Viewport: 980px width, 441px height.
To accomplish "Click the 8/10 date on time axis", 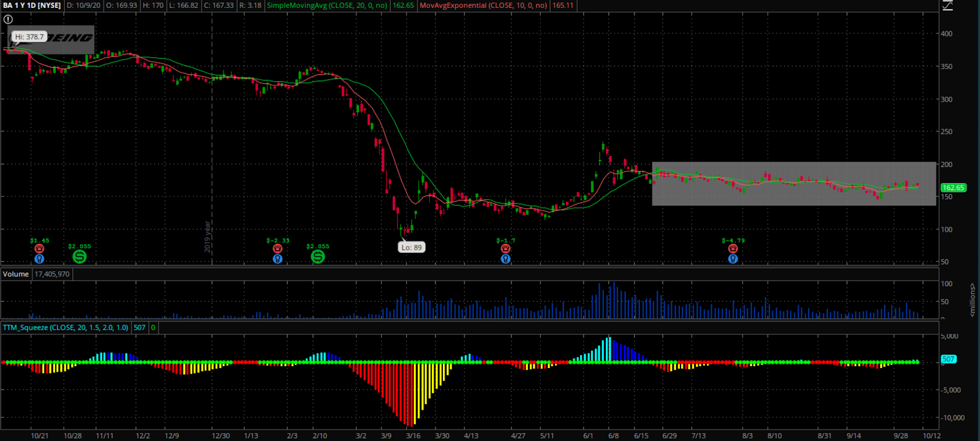I will point(775,436).
